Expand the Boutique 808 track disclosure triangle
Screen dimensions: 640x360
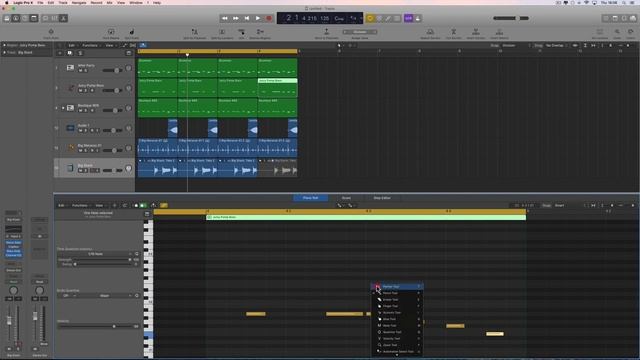click(x=63, y=108)
